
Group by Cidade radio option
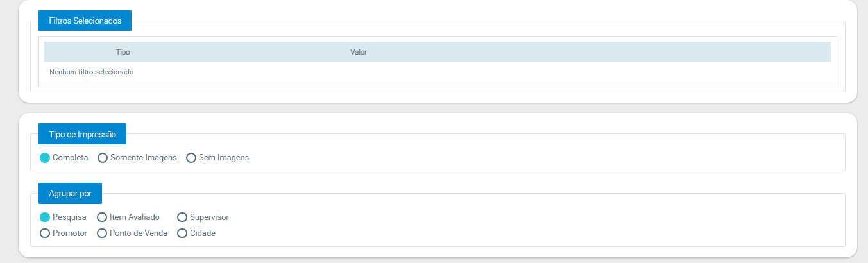[x=182, y=233]
